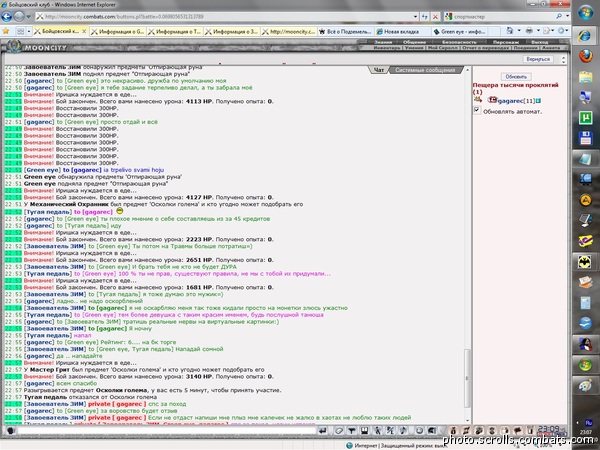Open the 'Всё о Подземель...' browser tab
This screenshot has height=450, width=600.
point(346,31)
